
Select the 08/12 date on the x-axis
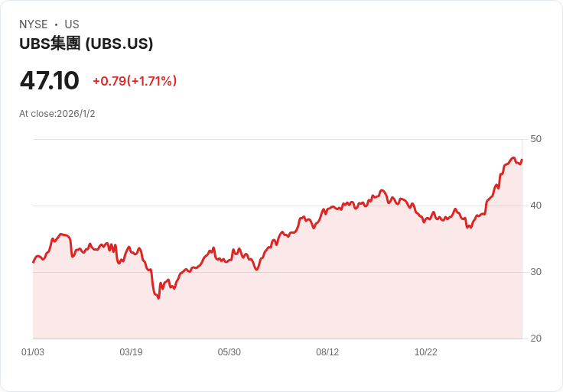pos(327,352)
